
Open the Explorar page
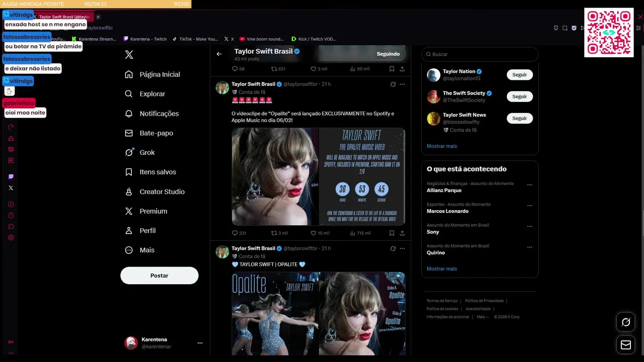pos(145,94)
